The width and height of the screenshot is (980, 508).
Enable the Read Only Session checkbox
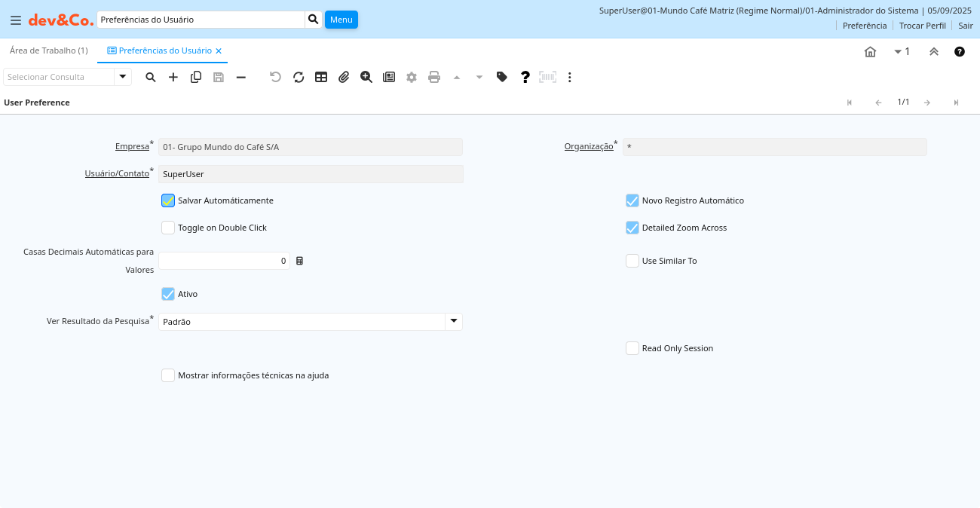click(632, 348)
